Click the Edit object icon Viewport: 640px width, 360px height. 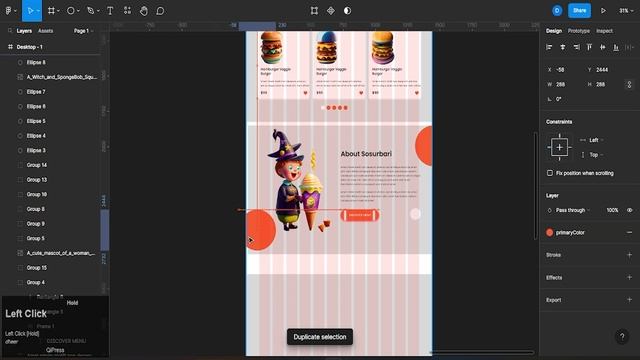click(x=314, y=11)
